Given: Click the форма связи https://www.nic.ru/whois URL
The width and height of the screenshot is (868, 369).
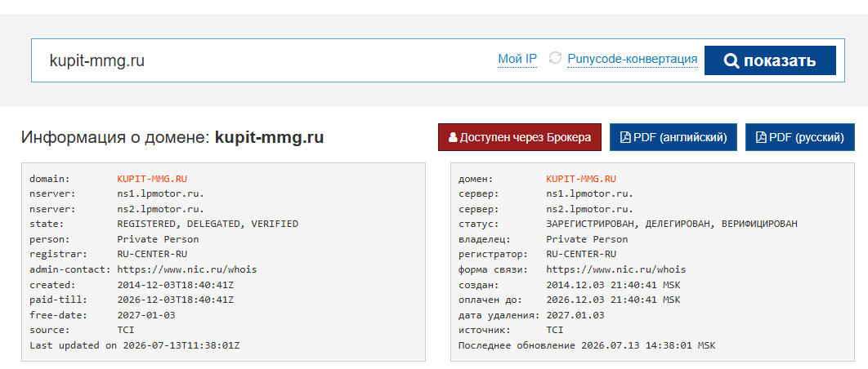Looking at the screenshot, I should tap(615, 269).
